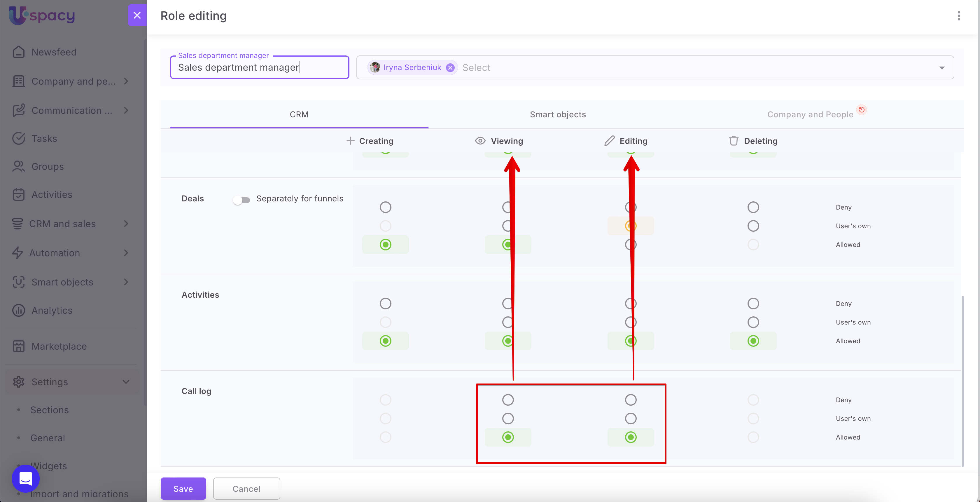Click the purple close panel X icon
The image size is (980, 502).
coord(137,15)
